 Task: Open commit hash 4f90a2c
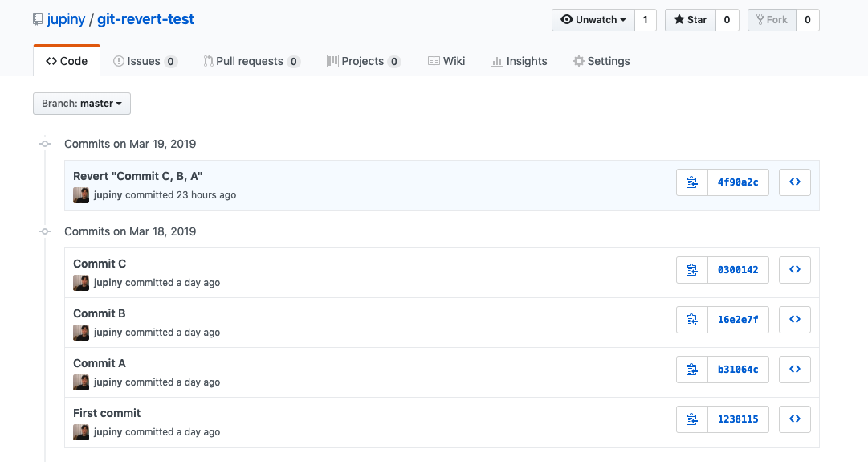(738, 182)
